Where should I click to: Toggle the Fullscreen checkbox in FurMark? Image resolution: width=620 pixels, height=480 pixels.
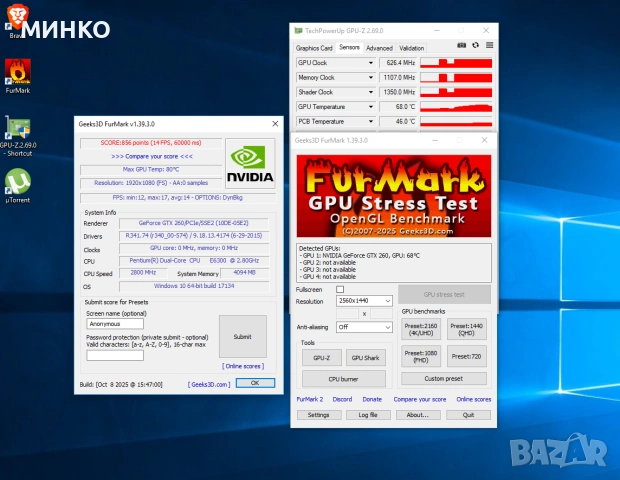[x=340, y=289]
